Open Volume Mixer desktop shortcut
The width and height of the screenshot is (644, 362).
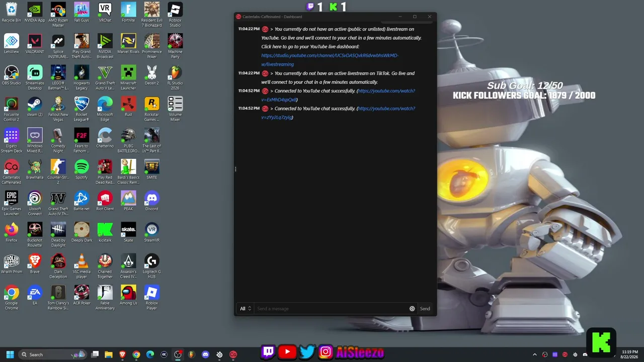tap(175, 109)
